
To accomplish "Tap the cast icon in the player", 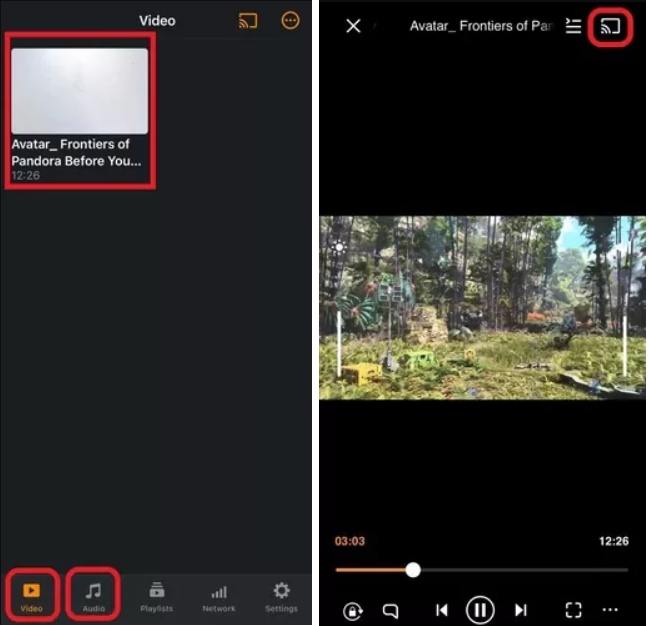I will tap(610, 27).
